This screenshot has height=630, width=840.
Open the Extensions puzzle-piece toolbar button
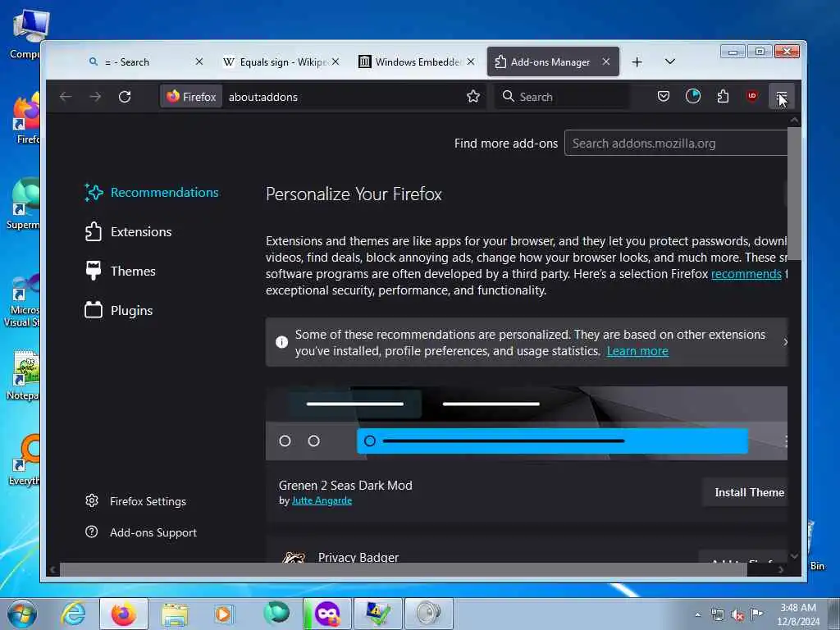coord(723,97)
